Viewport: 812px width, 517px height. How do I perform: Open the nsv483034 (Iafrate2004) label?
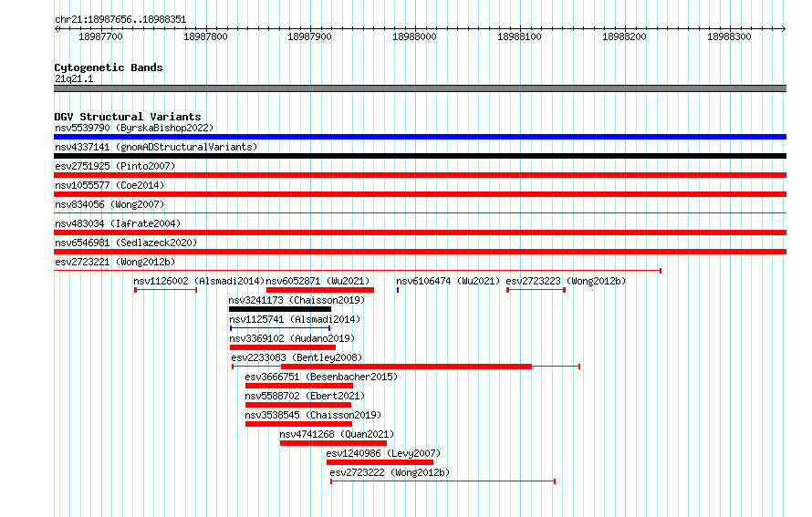[118, 223]
